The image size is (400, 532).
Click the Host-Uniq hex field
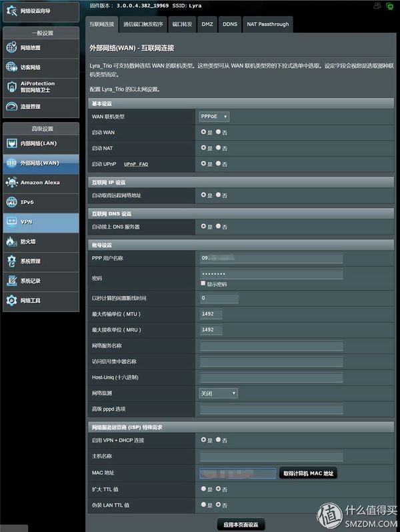pos(271,377)
